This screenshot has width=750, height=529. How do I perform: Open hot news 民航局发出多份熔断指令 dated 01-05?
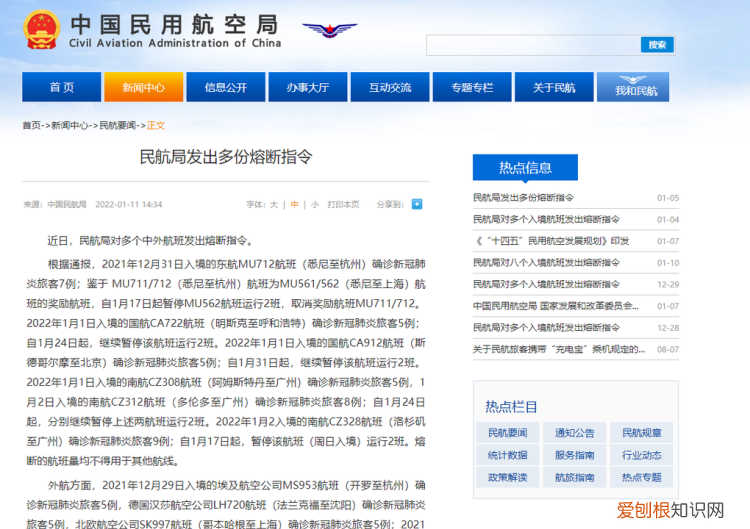(523, 198)
